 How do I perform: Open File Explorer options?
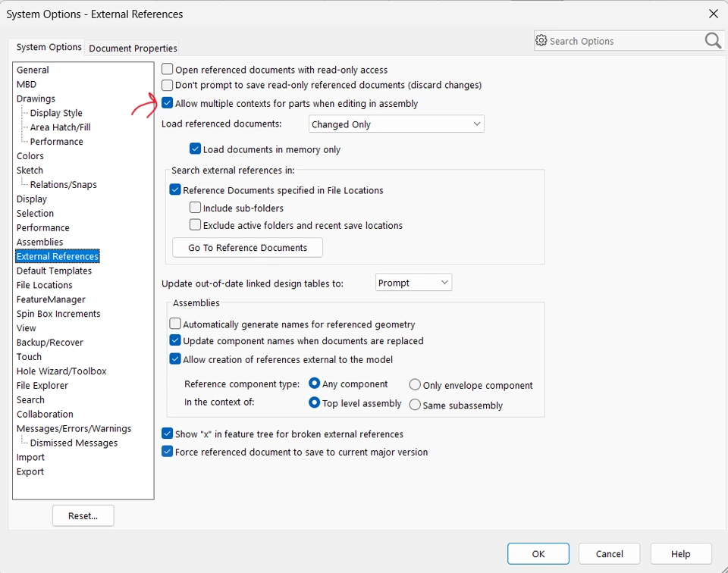pos(42,386)
